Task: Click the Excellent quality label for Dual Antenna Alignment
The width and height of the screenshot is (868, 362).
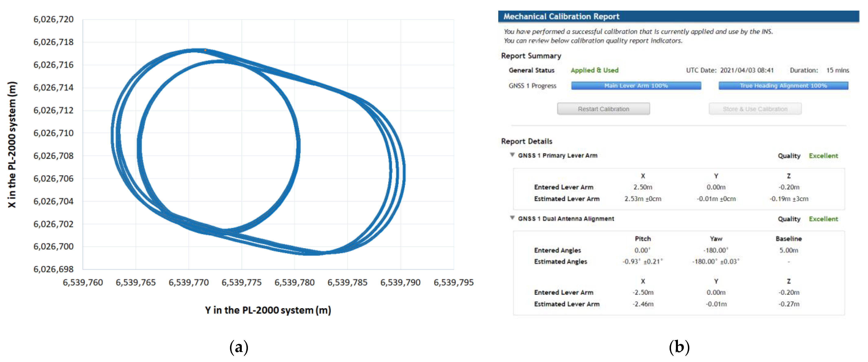Action: (x=823, y=219)
